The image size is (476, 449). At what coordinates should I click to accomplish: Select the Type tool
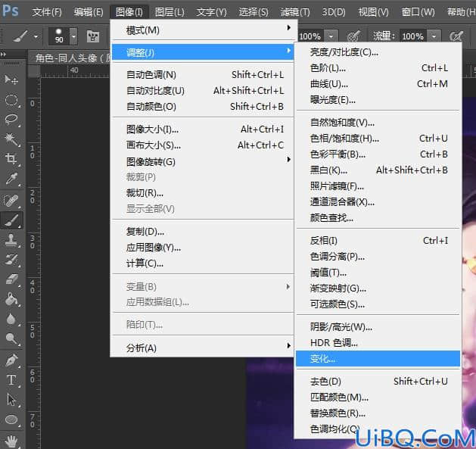(x=11, y=380)
